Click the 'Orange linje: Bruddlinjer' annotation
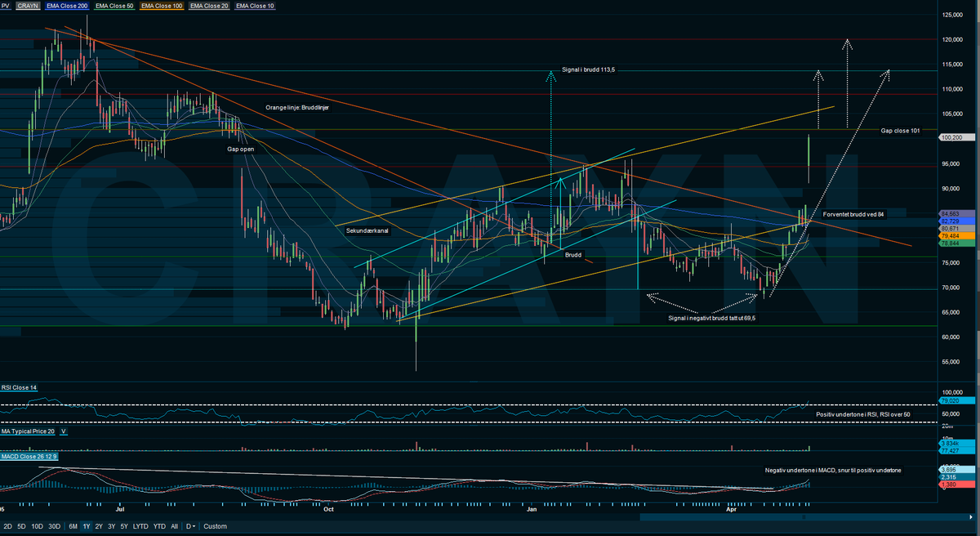The height and width of the screenshot is (536, 980). [x=296, y=108]
